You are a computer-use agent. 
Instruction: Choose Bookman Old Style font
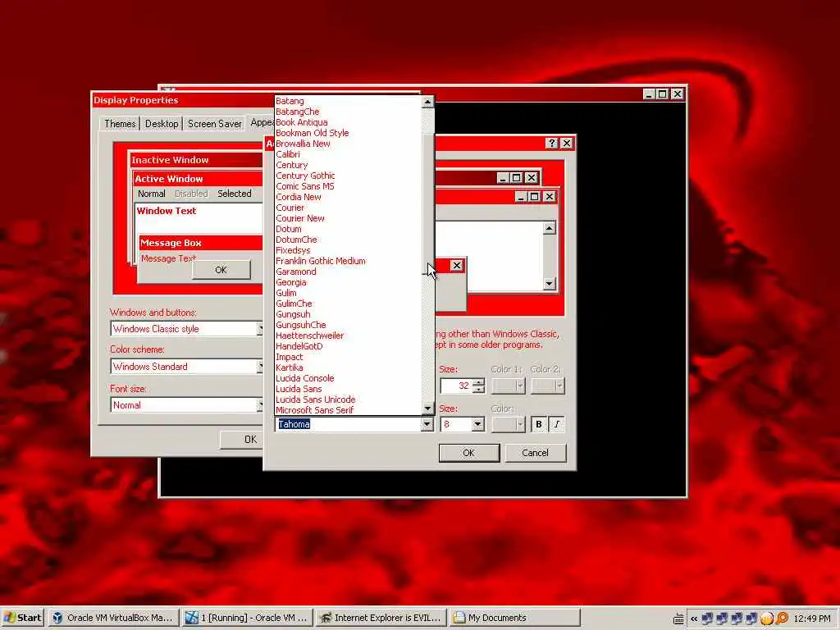click(313, 133)
